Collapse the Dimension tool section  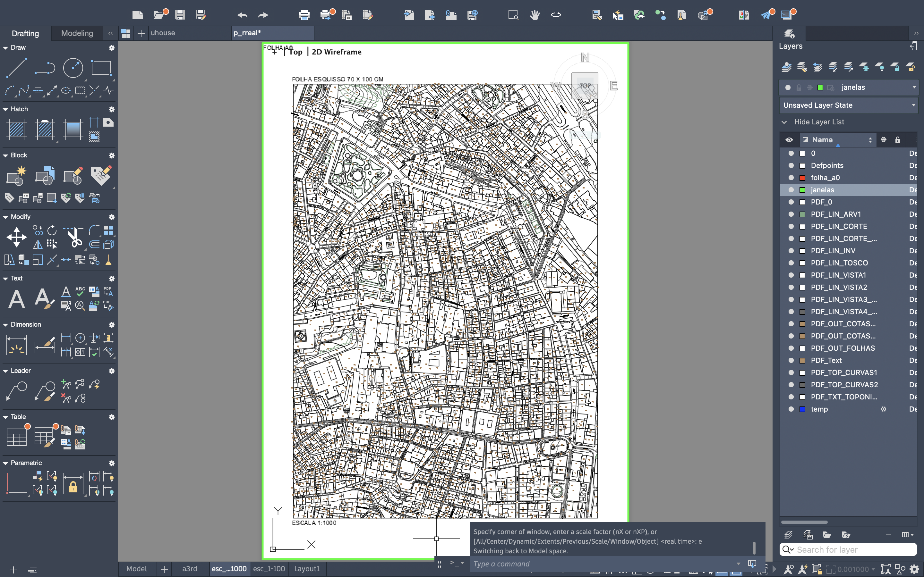(x=6, y=325)
